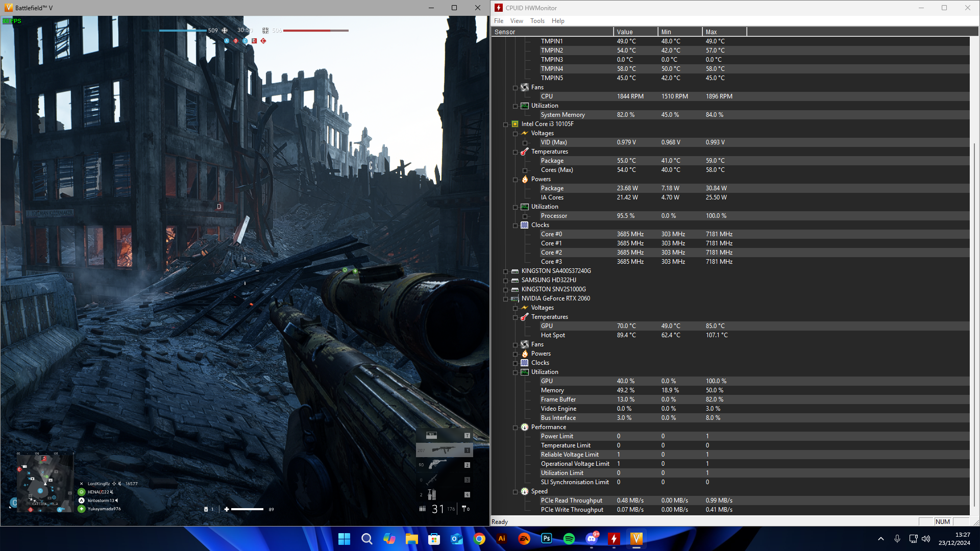Expand the KINGSTON SA400S37240G drive node

[506, 271]
